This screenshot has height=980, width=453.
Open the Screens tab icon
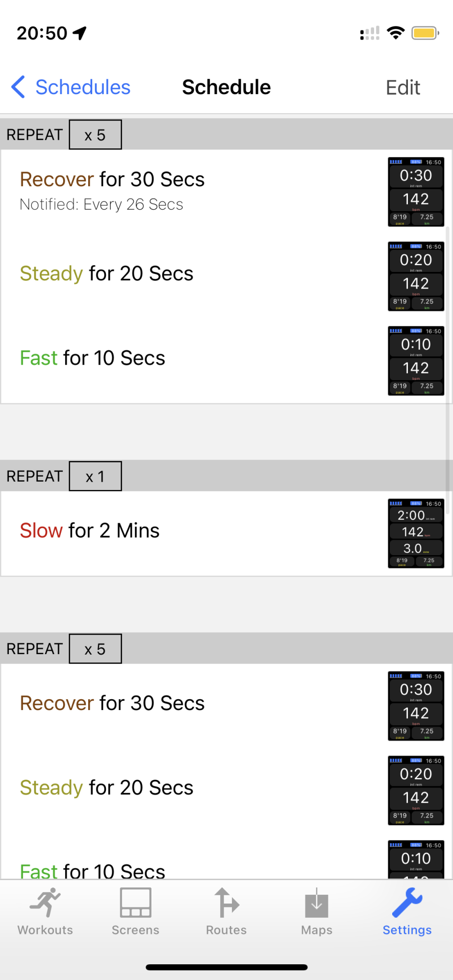[135, 903]
